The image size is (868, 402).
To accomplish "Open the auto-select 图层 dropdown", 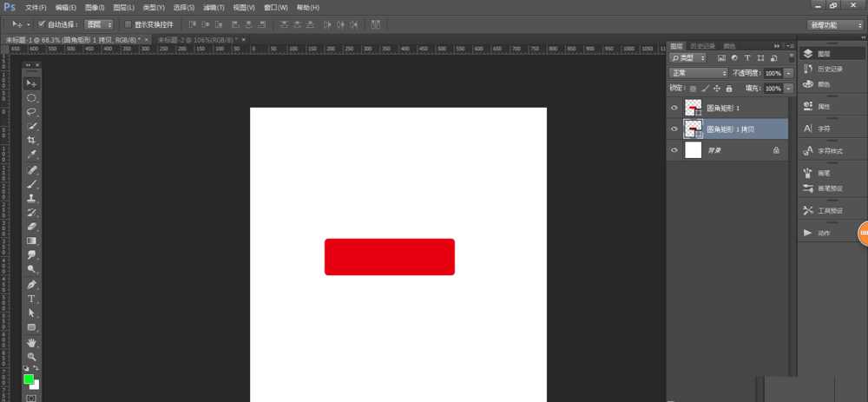I will [x=98, y=24].
